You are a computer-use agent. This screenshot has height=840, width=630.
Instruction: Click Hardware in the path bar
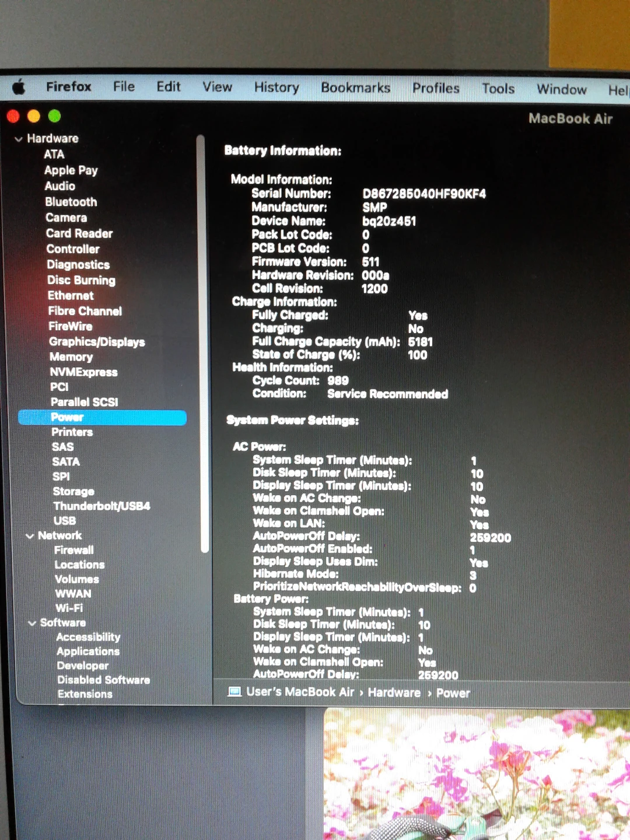pos(394,692)
